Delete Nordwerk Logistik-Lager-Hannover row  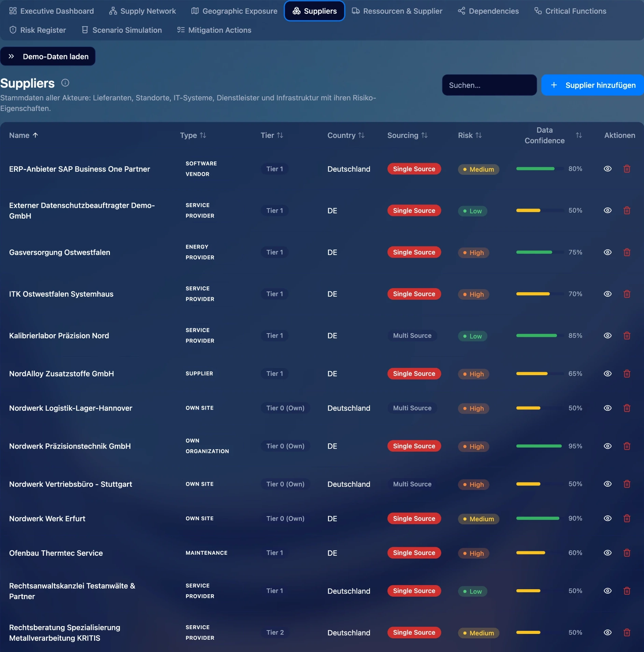tap(627, 408)
